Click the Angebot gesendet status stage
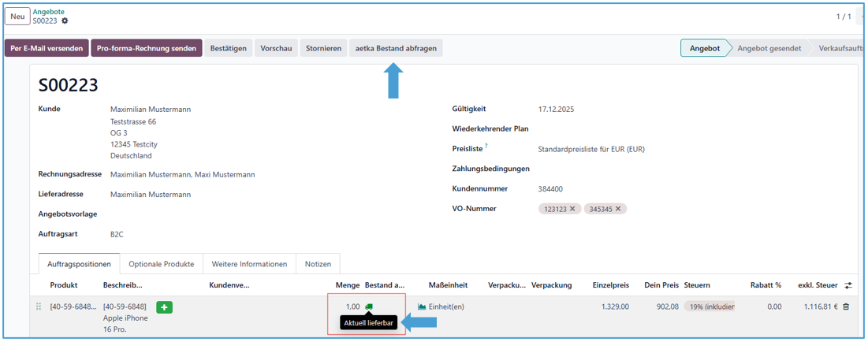Viewport: 868px width, 342px height. [x=769, y=48]
